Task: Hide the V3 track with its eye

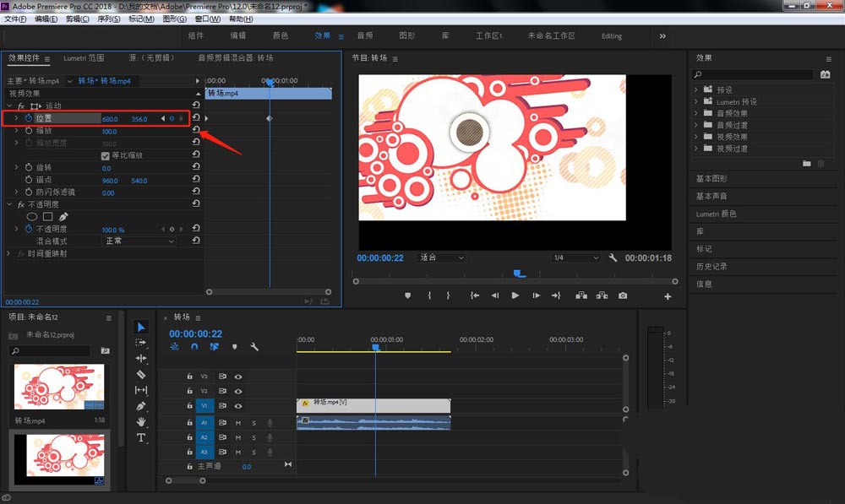Action: (x=238, y=377)
